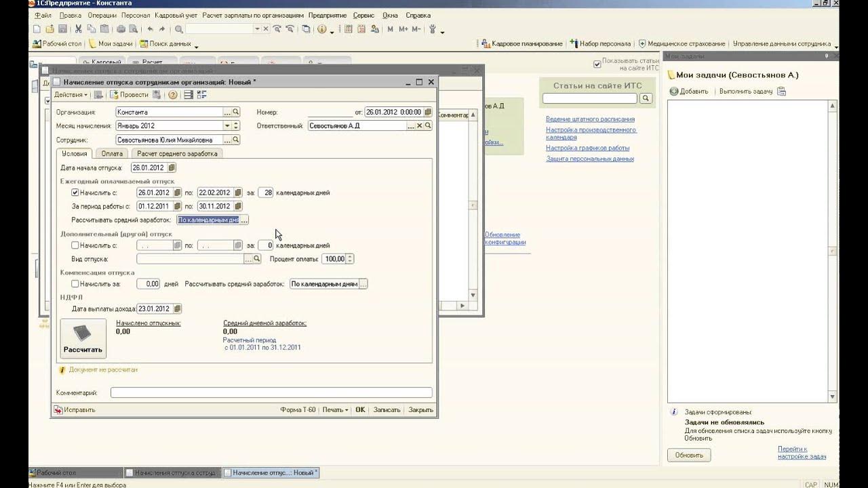Click Процент оплаты spinner arrows

coord(350,259)
